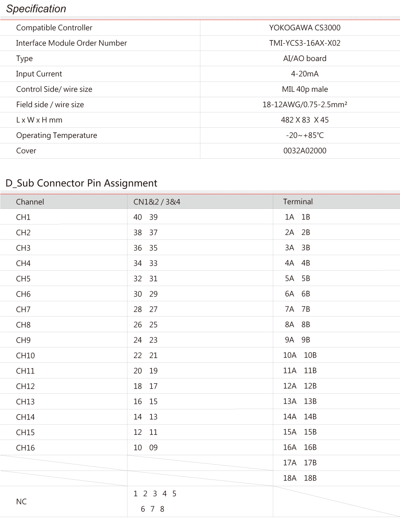Click the 'TMI-YCS3-16AX-X02' order number

pos(305,43)
